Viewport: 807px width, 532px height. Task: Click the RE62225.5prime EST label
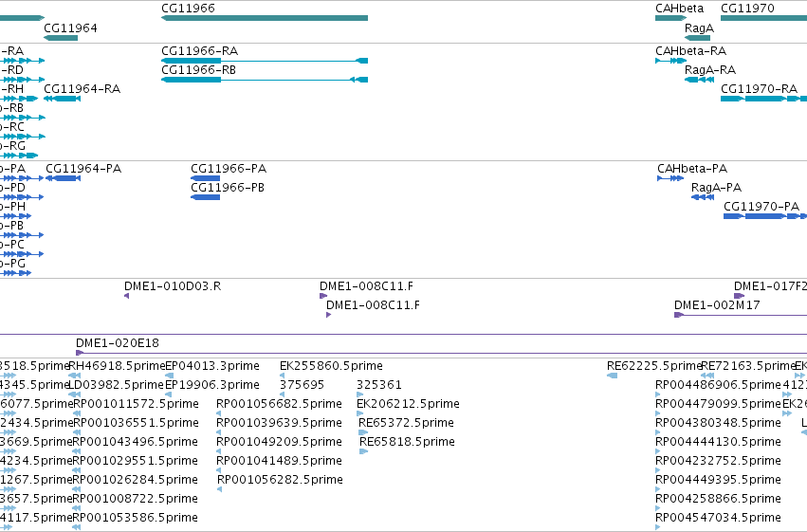click(x=654, y=366)
